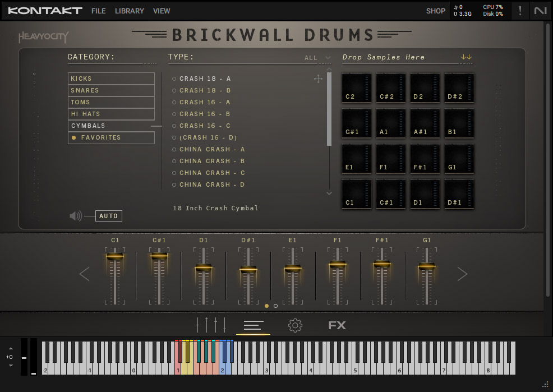Select the G1 drum pad
This screenshot has height=392, width=553.
[x=459, y=159]
